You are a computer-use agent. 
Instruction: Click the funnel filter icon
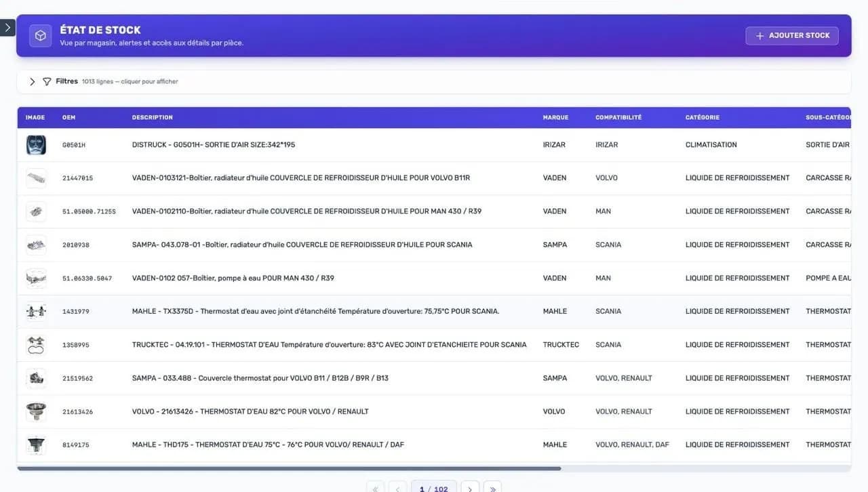tap(47, 81)
